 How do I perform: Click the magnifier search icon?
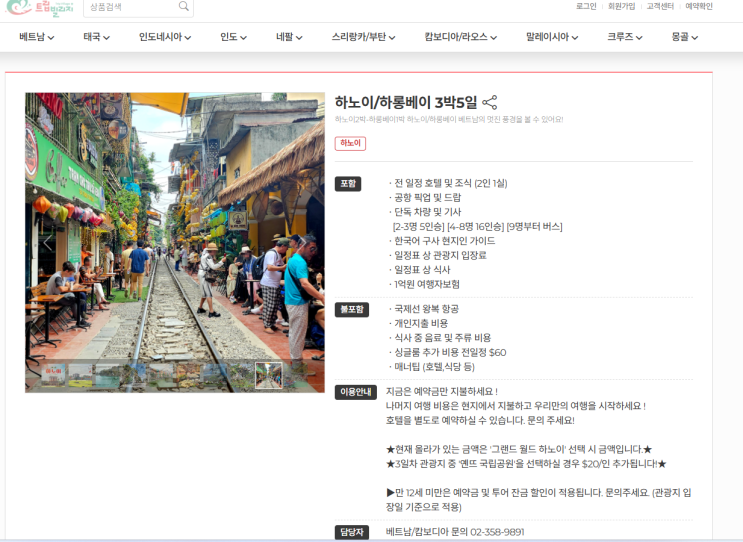coord(183,6)
